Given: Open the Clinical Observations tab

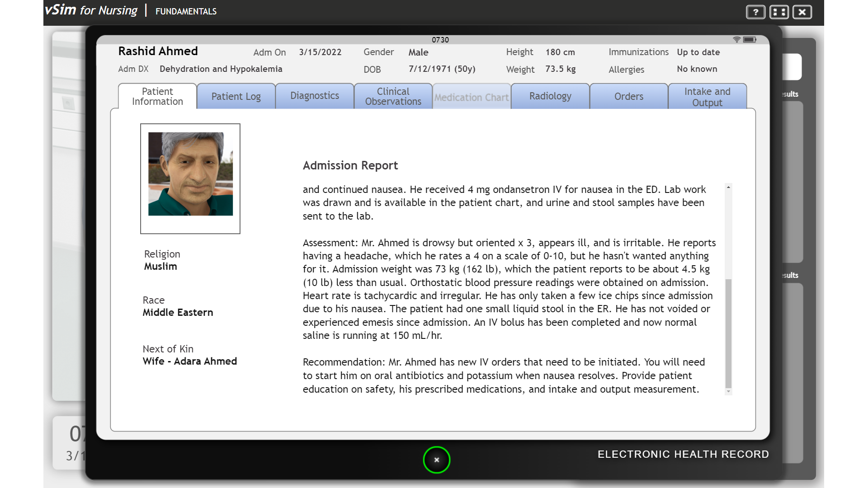Looking at the screenshot, I should pos(393,96).
